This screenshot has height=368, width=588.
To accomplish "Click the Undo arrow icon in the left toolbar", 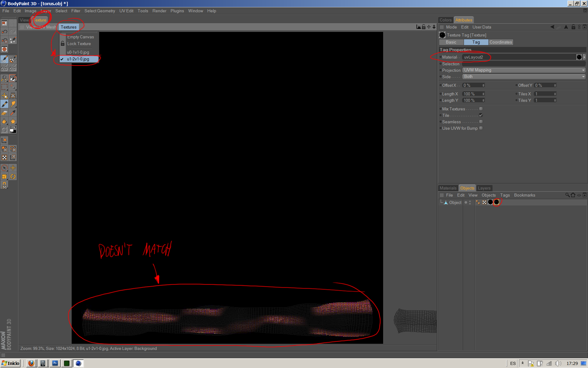I will click(4, 32).
